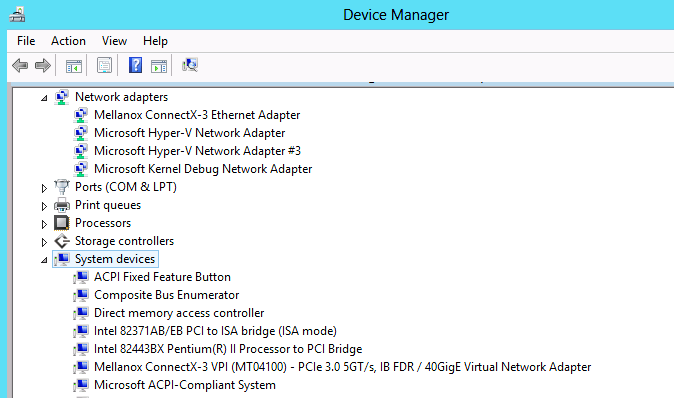This screenshot has height=398, width=674.
Task: Click the Ports (COM & LPT) category icon
Action: coord(61,187)
